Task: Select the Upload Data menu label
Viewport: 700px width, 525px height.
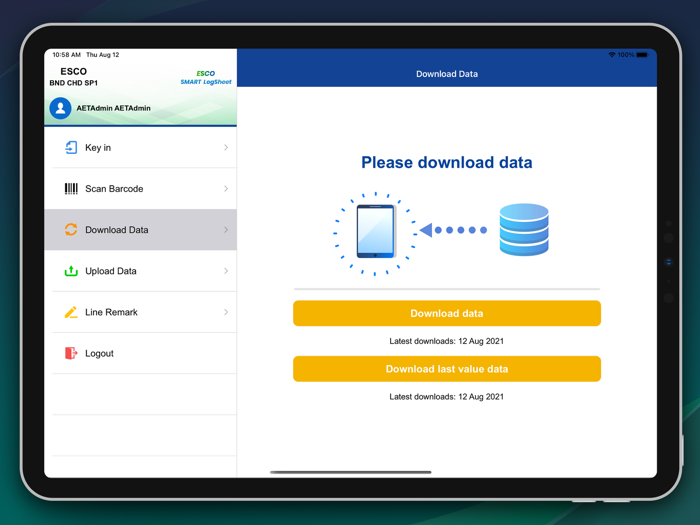Action: pos(111,271)
